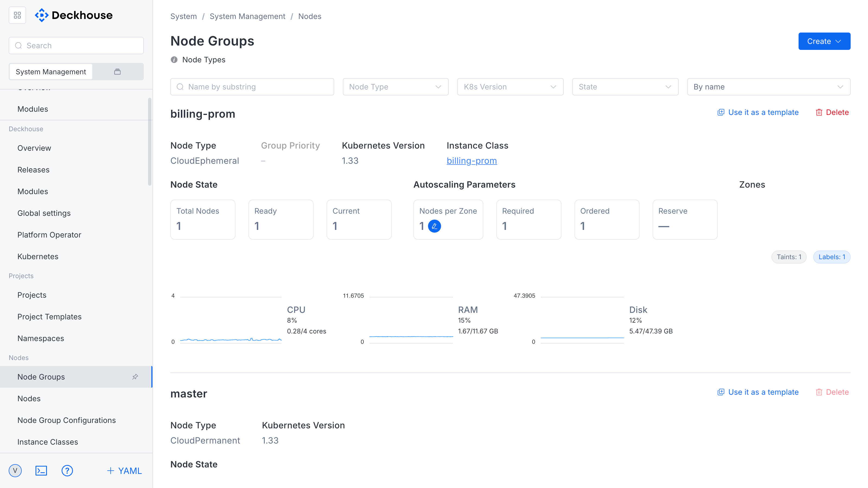Screen dimensions: 868x488
Task: Click the RAM usage chart
Action: [x=411, y=320]
